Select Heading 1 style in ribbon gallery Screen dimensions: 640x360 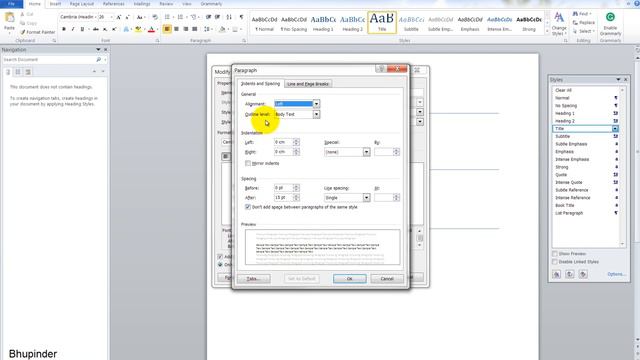323,23
